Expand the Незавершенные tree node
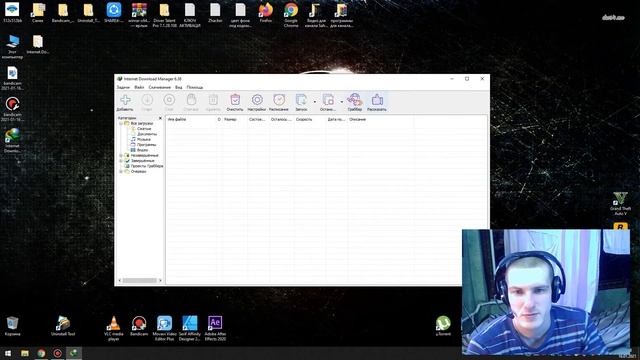Image resolution: width=640 pixels, height=360 pixels. [121, 156]
